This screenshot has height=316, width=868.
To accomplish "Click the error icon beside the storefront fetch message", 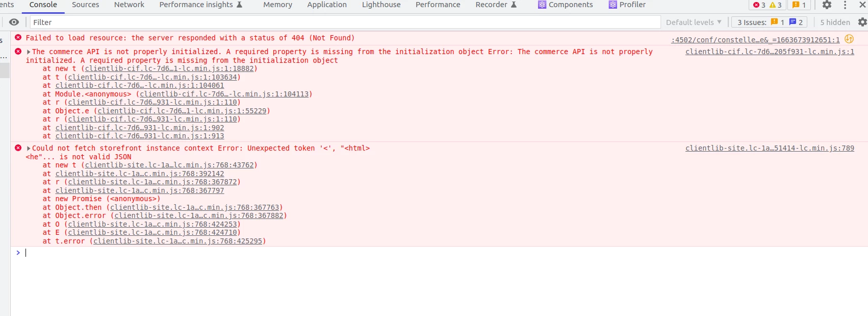I will (18, 148).
